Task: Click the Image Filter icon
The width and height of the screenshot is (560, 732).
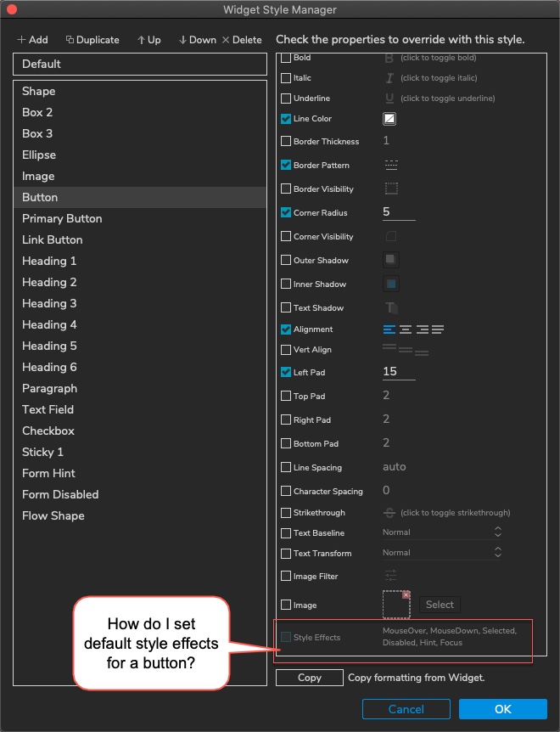Action: 389,576
